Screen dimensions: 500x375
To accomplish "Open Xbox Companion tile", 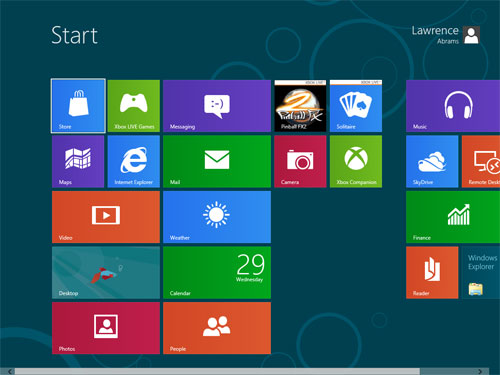I will 356,161.
